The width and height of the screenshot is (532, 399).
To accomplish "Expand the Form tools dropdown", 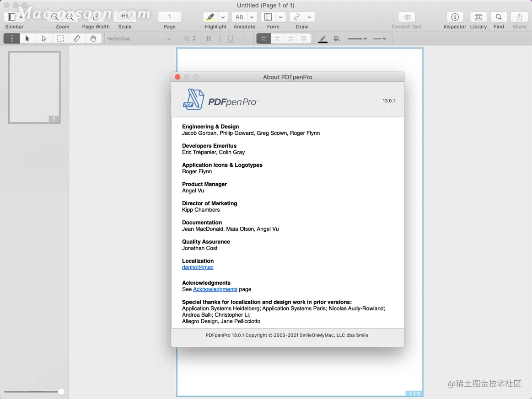I will coord(280,17).
